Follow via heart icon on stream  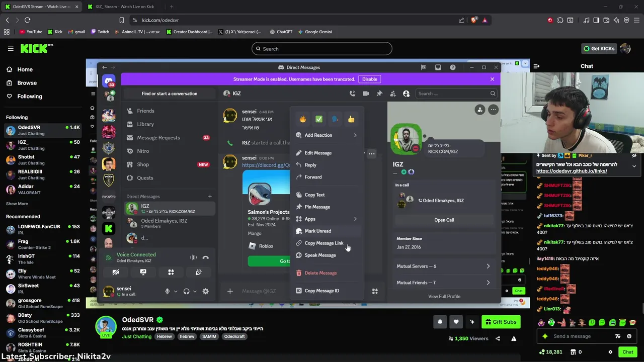tap(456, 322)
